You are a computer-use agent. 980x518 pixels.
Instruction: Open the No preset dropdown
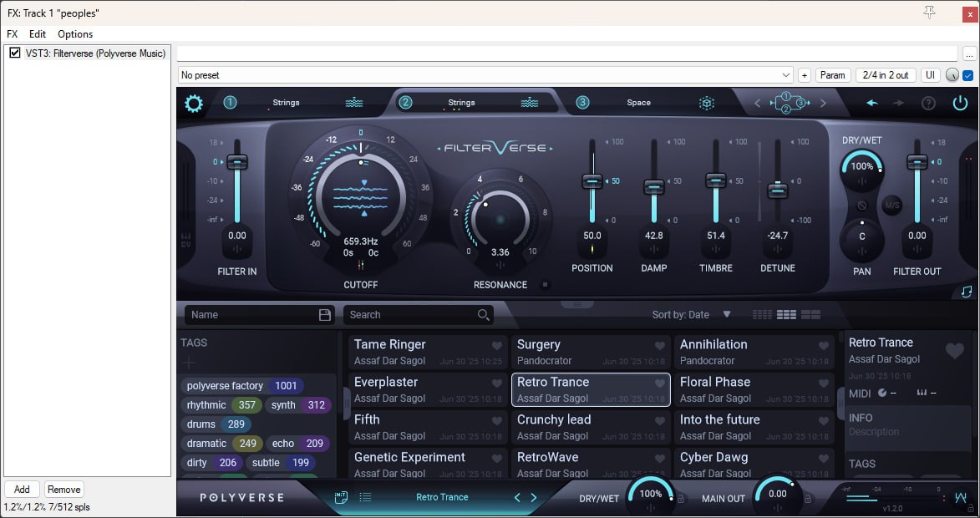pyautogui.click(x=485, y=75)
